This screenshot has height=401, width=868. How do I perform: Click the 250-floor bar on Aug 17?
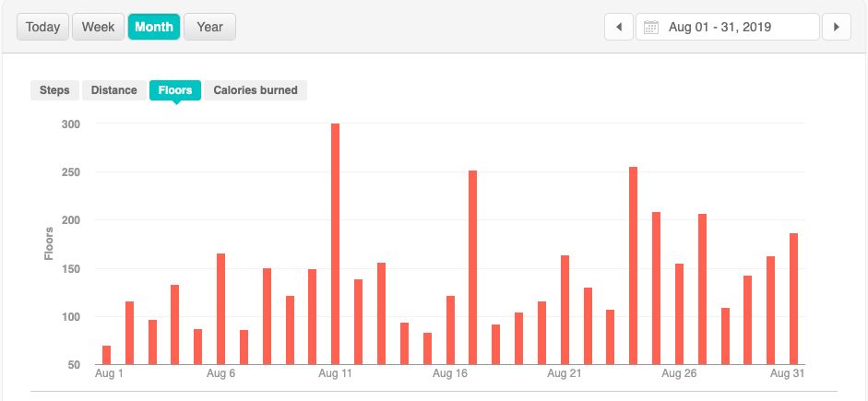click(x=473, y=266)
